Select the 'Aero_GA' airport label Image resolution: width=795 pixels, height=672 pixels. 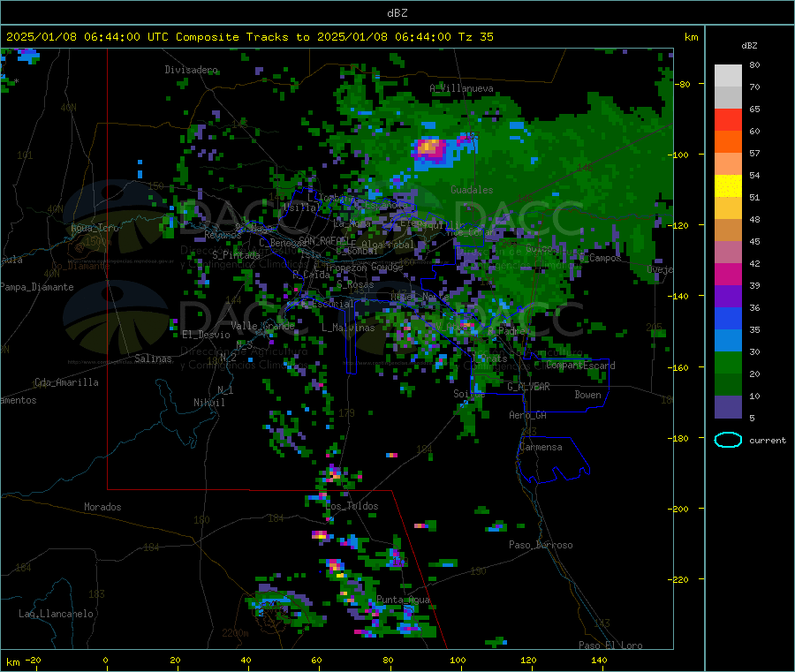tap(528, 415)
